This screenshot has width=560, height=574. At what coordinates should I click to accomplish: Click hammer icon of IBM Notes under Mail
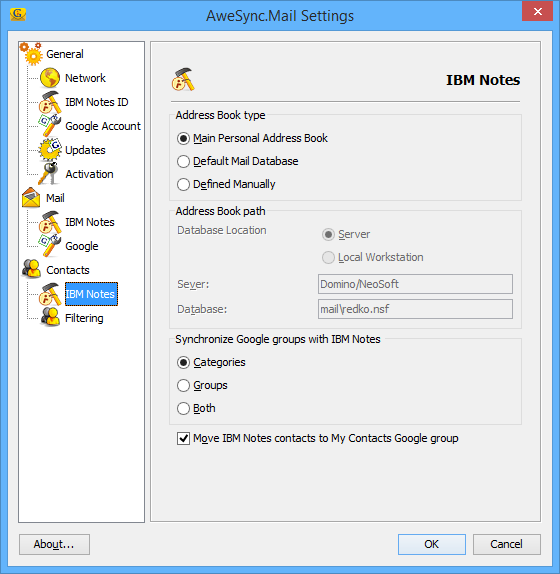50,222
